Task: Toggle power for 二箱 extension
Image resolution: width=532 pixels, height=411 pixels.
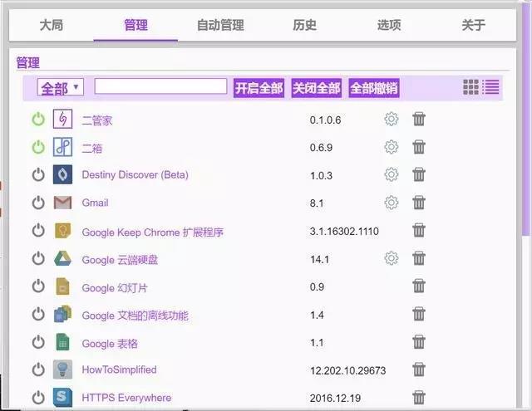Action: 38,147
